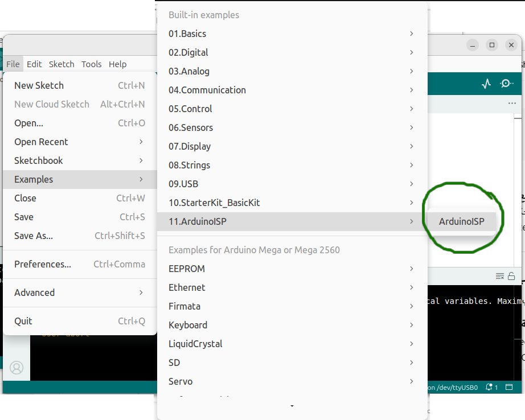Viewport: 525px width, 420px height.
Task: Expand the Advanced submenu
Action: (79, 293)
